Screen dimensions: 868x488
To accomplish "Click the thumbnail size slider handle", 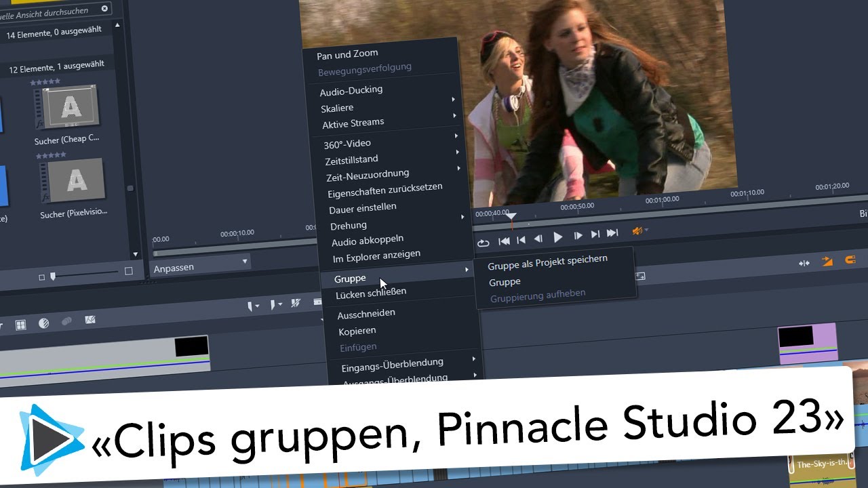I will pyautogui.click(x=53, y=276).
